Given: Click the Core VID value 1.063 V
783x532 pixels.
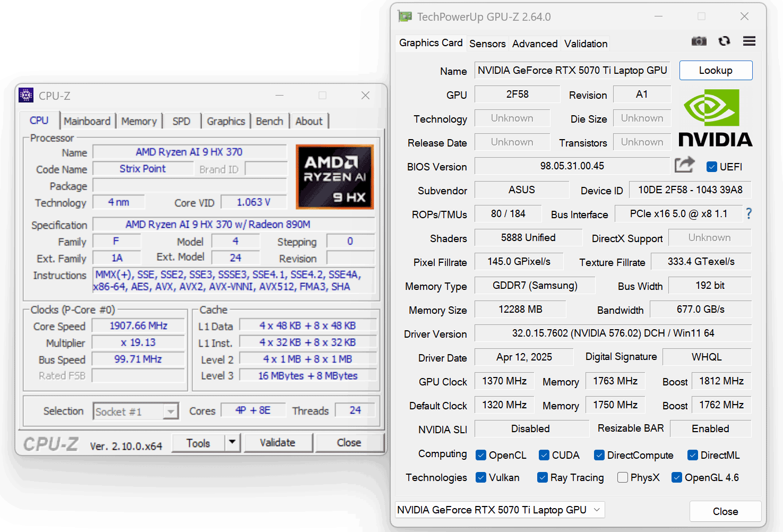Looking at the screenshot, I should [x=254, y=202].
